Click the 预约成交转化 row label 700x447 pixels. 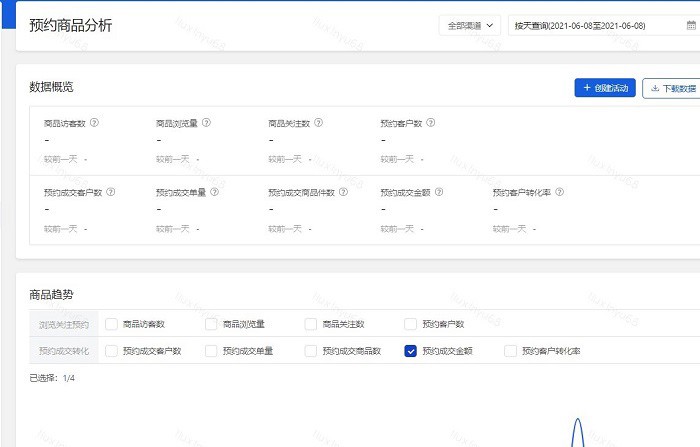pos(64,351)
